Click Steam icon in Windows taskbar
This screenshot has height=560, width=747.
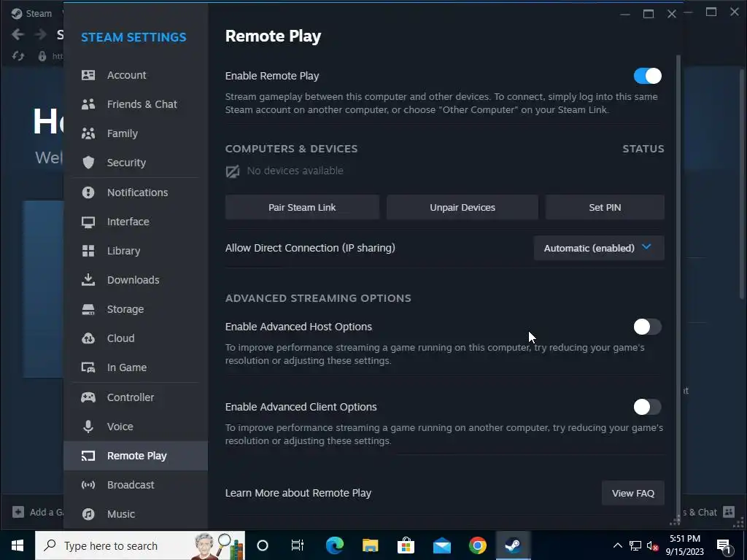[513, 545]
